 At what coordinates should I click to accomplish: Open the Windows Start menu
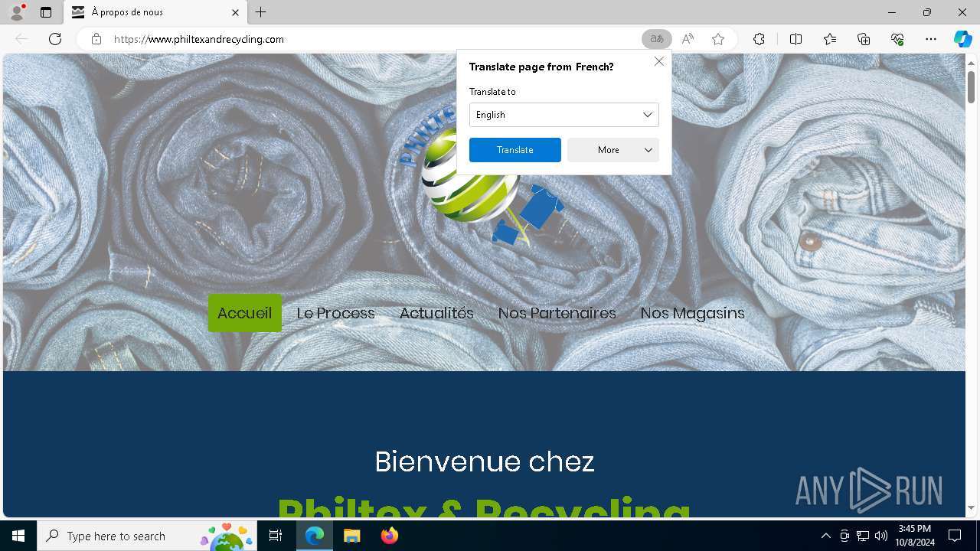click(18, 536)
